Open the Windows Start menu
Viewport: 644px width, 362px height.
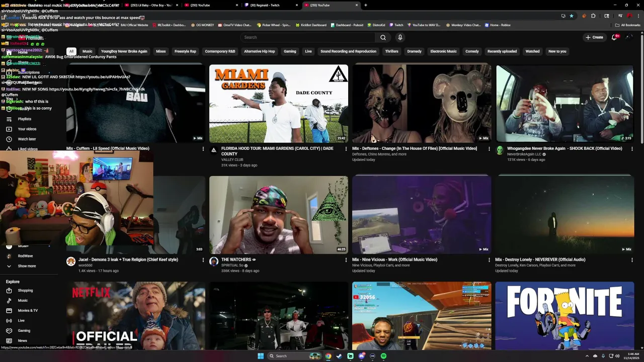pos(261,356)
